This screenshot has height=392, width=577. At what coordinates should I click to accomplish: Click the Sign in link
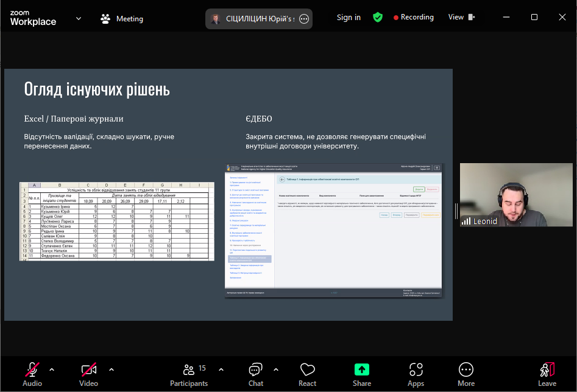(x=349, y=17)
